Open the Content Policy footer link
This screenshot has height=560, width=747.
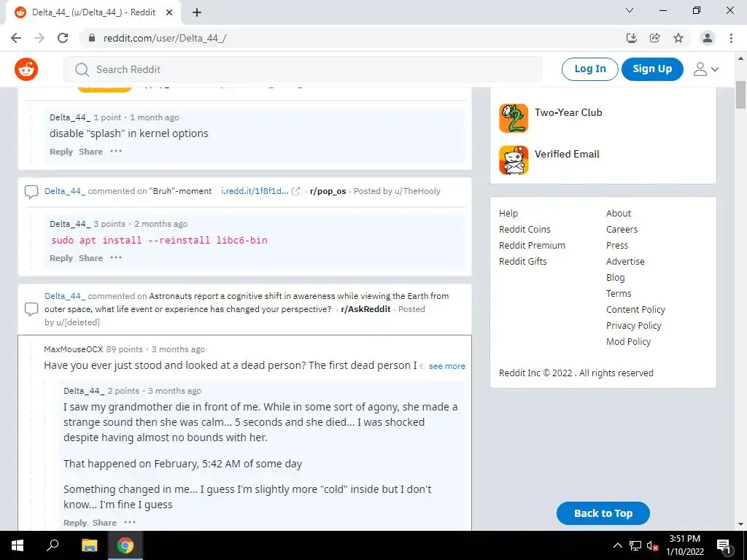635,309
